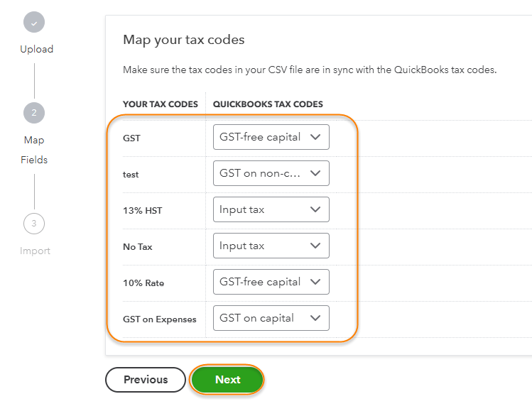Screen dimensions: 532x416
Task: Click the step 3 circle icon
Action: 34,224
